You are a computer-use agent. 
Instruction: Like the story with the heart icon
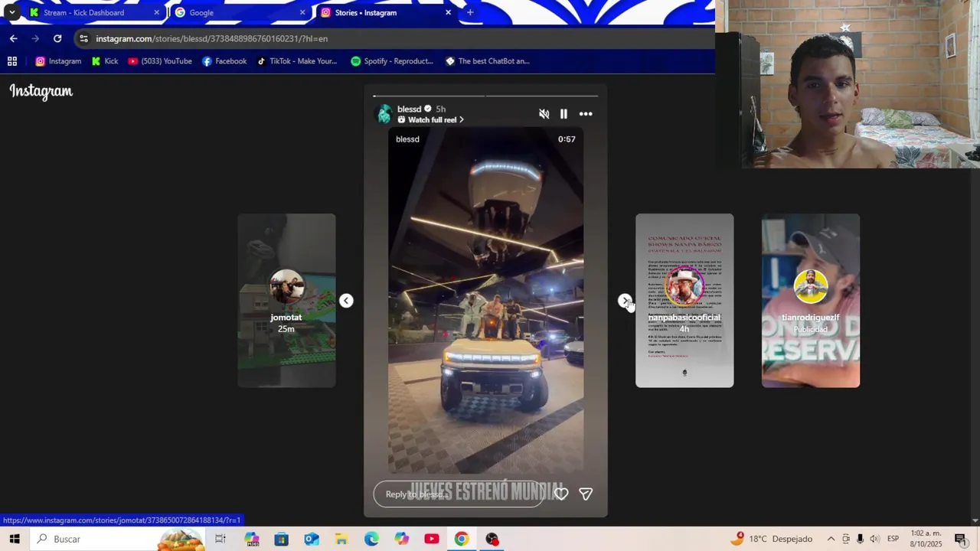pos(561,494)
